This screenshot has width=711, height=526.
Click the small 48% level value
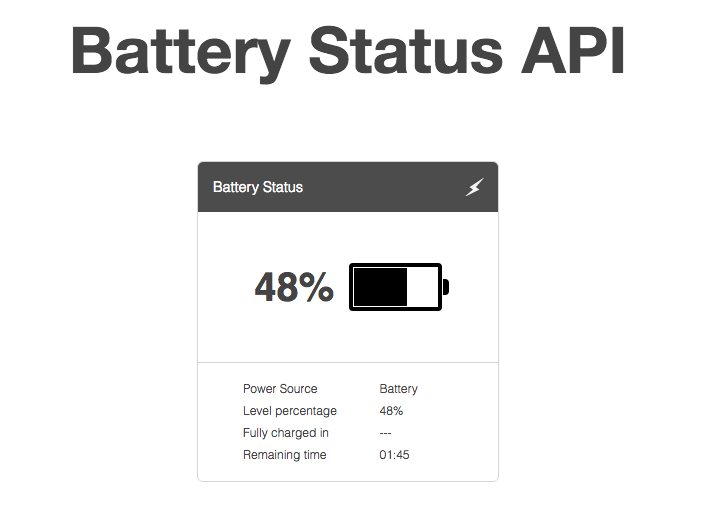click(391, 411)
